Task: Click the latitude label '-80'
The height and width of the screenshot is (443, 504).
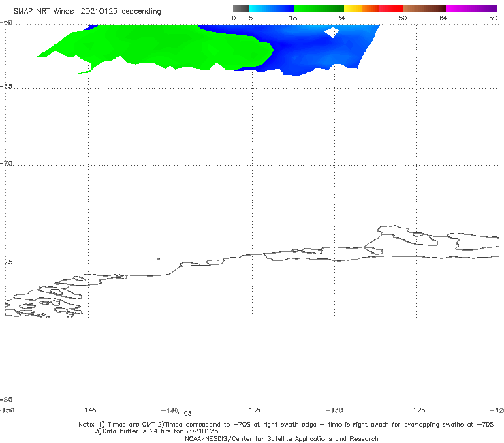Action: point(6,399)
